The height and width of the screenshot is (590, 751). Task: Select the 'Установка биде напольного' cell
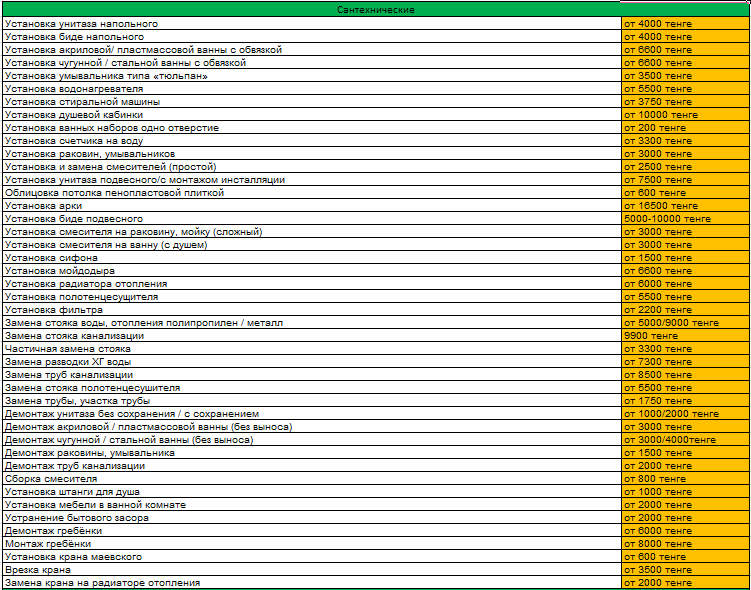[312, 37]
